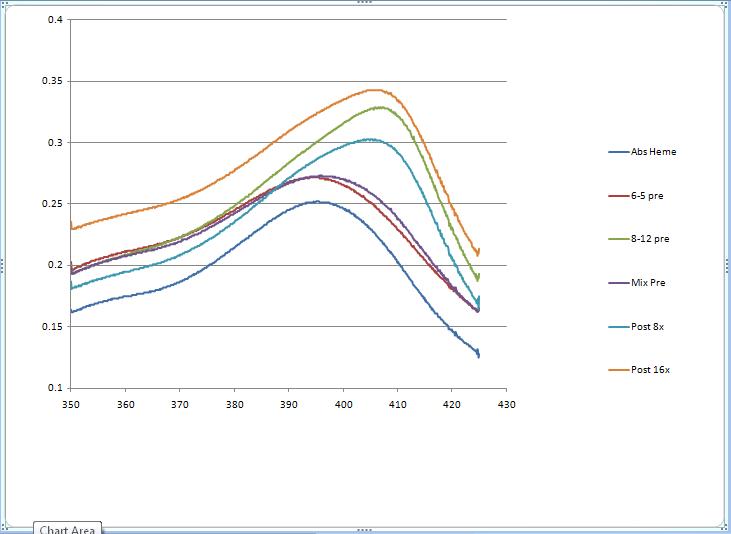Click the Post 16x legend text
The width and height of the screenshot is (731, 534).
point(649,370)
